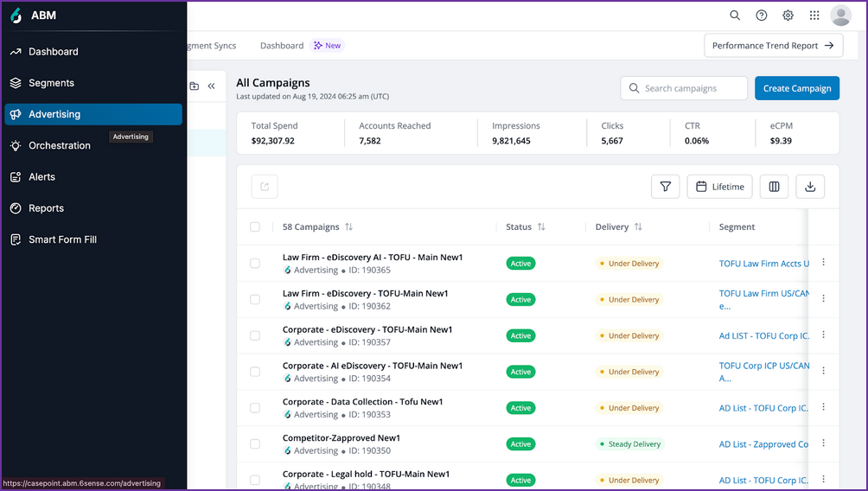Click the Create Campaign button
Viewport: 868px width, 491px height.
click(796, 88)
